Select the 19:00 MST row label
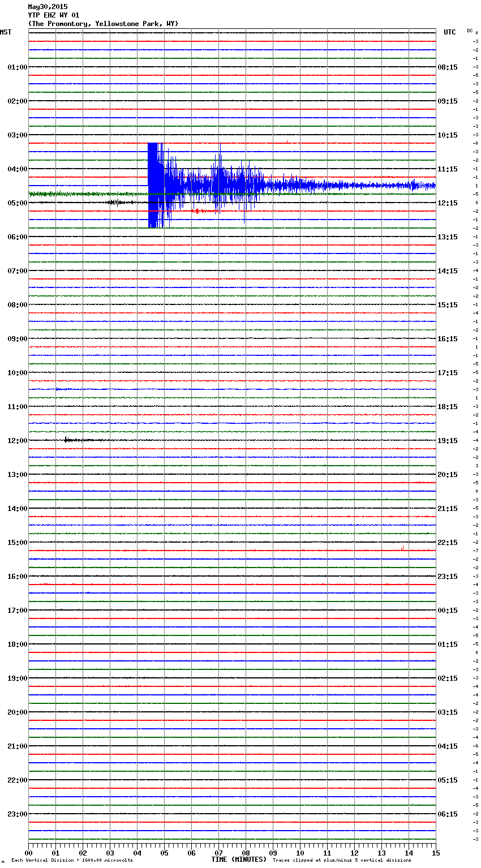The image size is (481, 868). pyautogui.click(x=18, y=678)
